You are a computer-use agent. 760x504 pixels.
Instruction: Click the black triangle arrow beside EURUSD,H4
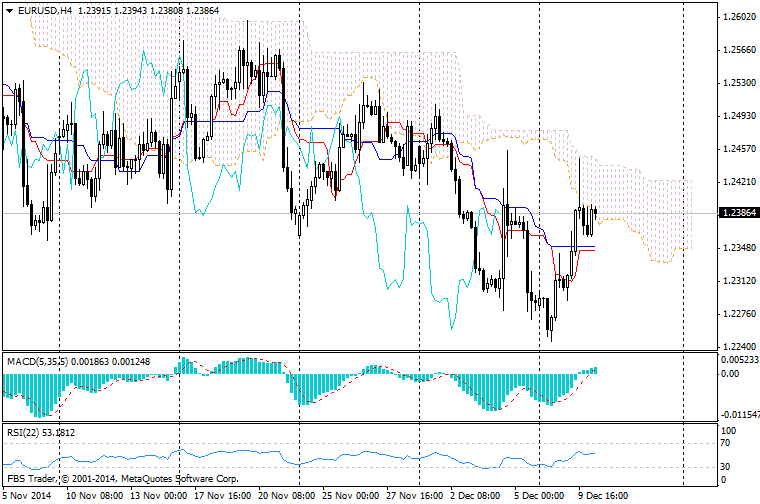point(8,10)
